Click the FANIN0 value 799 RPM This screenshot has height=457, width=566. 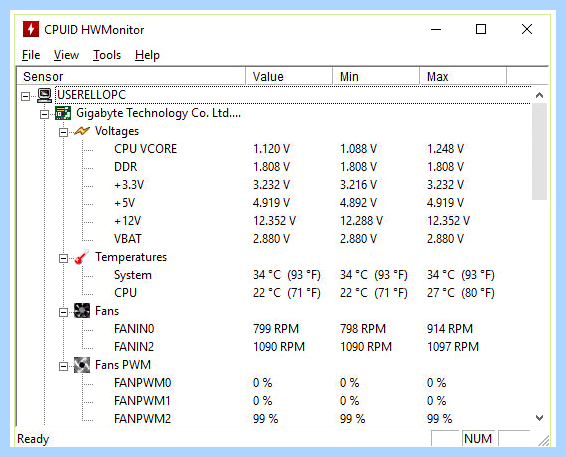tap(276, 329)
